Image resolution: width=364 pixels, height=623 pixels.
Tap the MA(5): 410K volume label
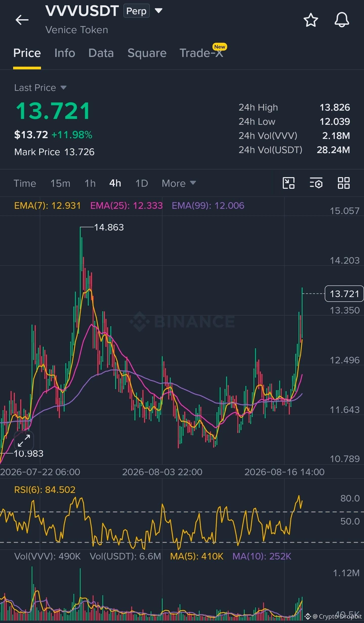(197, 556)
